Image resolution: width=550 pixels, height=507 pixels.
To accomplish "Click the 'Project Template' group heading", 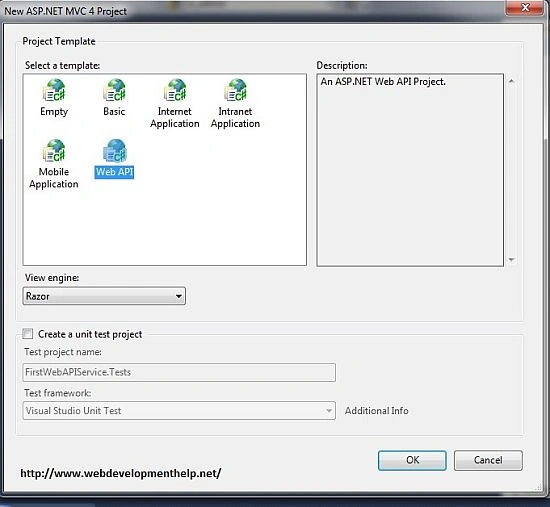I will [x=59, y=41].
